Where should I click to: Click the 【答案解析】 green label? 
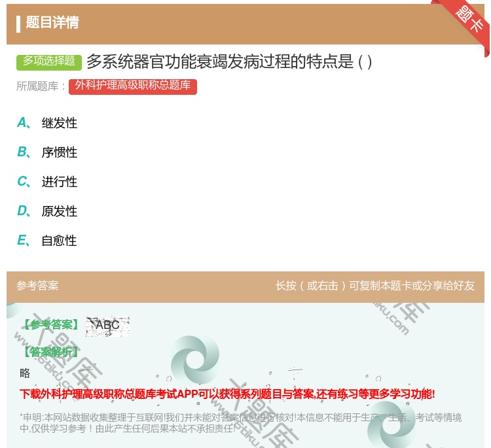pyautogui.click(x=50, y=352)
